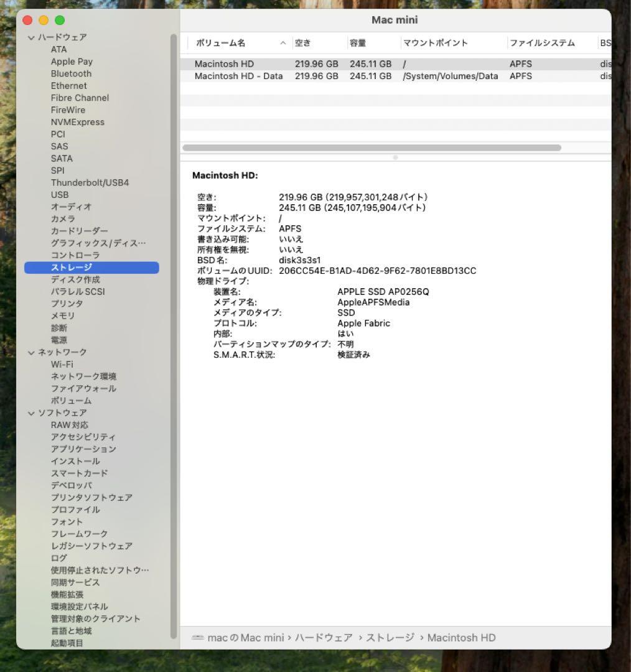Select SAS in the sidebar

click(59, 146)
